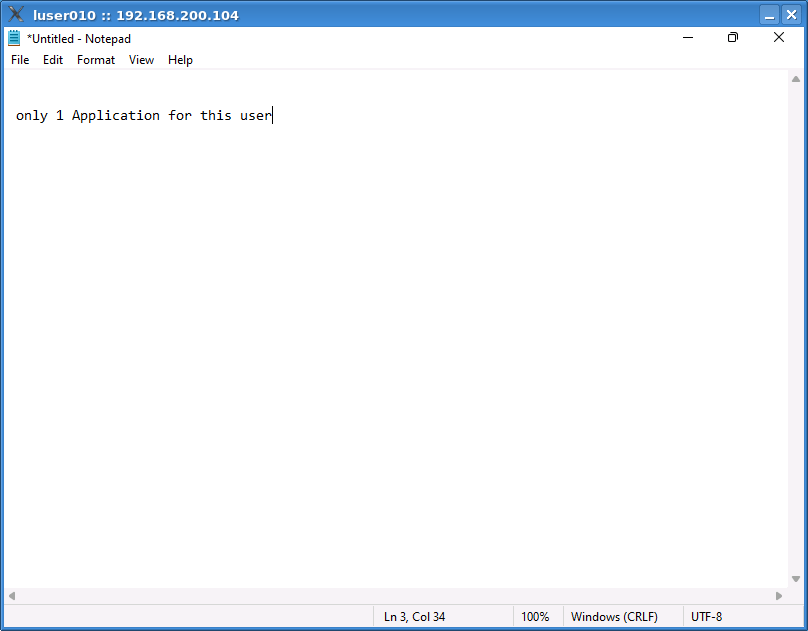Click the UTF-8 encoding in status bar
Viewport: 808px width, 631px height.
pyautogui.click(x=706, y=617)
